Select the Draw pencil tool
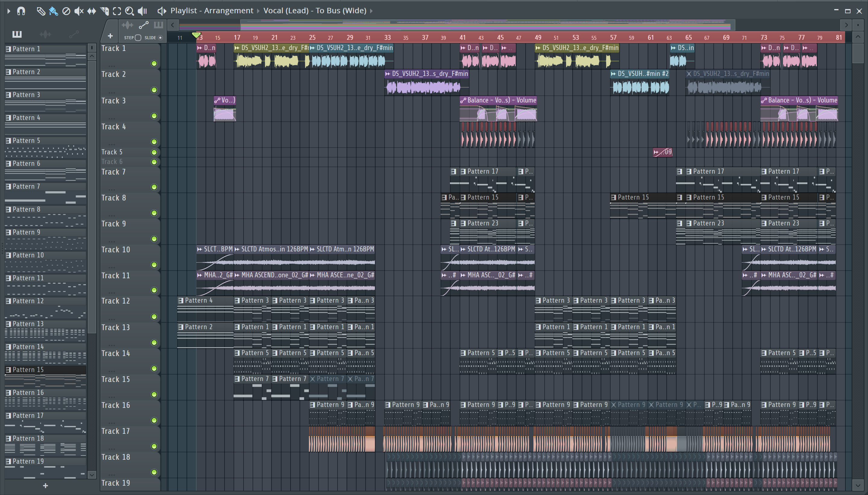Viewport: 868px width, 495px height. [41, 11]
